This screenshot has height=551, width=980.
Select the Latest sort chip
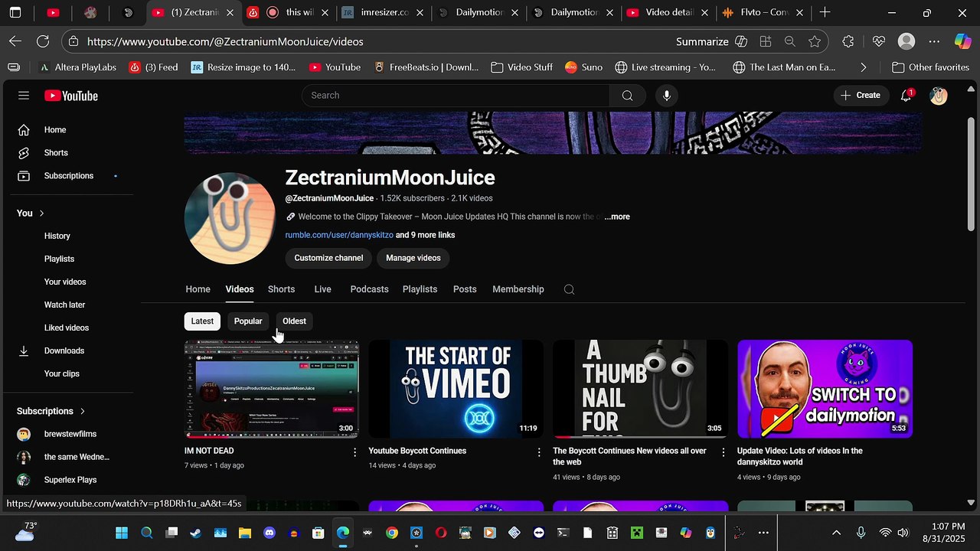click(202, 321)
